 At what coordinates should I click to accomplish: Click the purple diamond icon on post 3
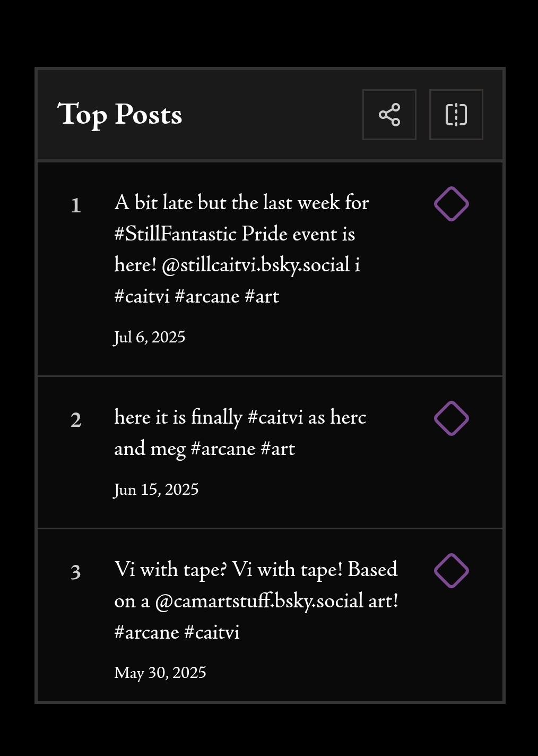(451, 571)
